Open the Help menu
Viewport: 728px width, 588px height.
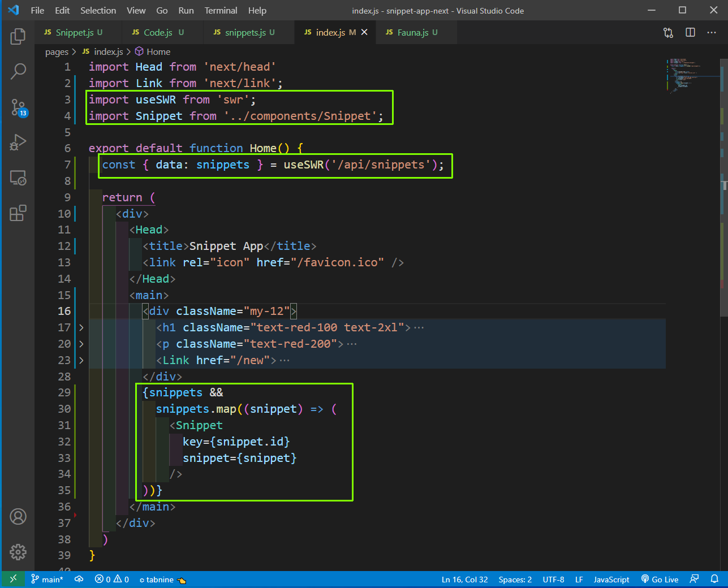tap(257, 10)
